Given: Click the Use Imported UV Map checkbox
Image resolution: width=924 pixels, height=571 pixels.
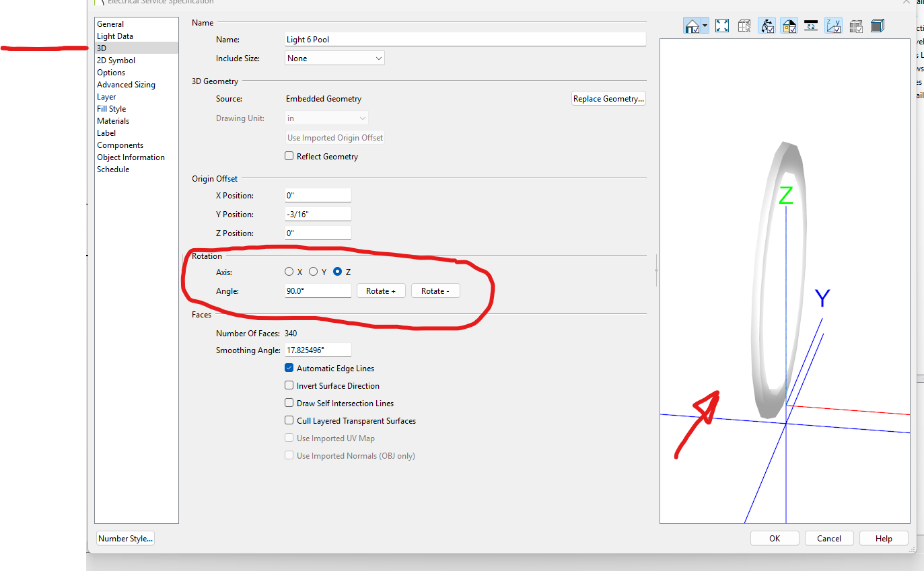Looking at the screenshot, I should tap(289, 438).
